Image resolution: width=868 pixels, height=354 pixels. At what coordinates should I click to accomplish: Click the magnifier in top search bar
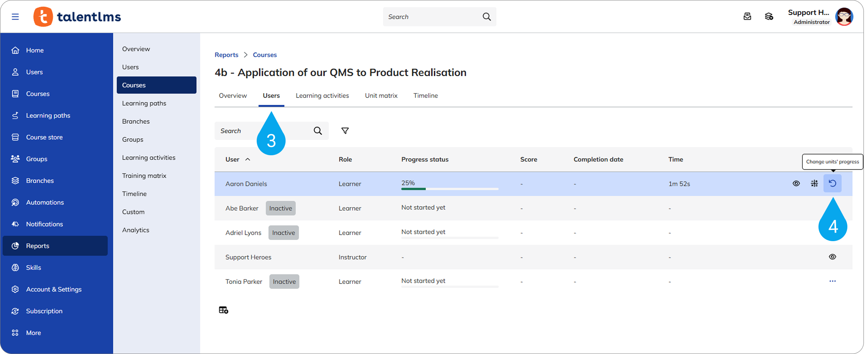[487, 17]
